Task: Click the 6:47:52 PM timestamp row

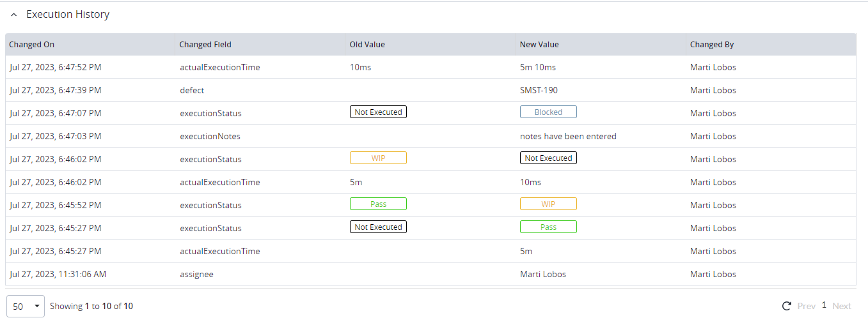Action: (x=56, y=67)
